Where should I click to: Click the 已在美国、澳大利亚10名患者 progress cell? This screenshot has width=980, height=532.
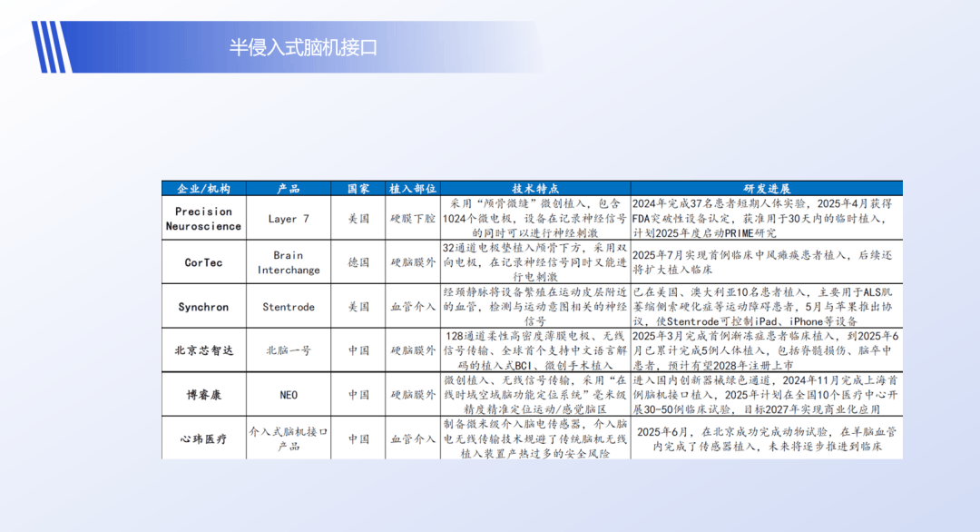[767, 306]
